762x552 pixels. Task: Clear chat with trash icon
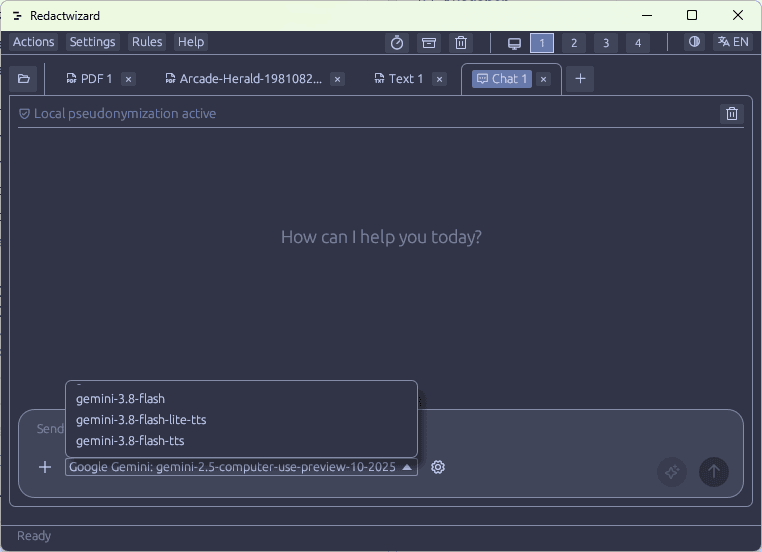pos(732,114)
